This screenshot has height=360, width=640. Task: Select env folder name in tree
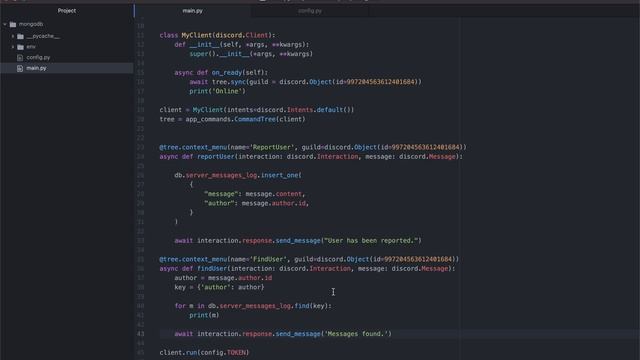click(31, 47)
